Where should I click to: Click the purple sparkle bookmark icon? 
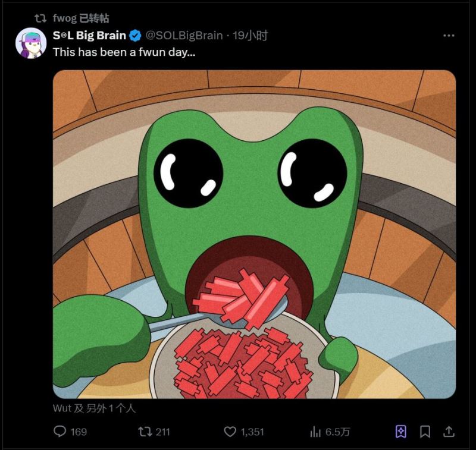coord(401,432)
